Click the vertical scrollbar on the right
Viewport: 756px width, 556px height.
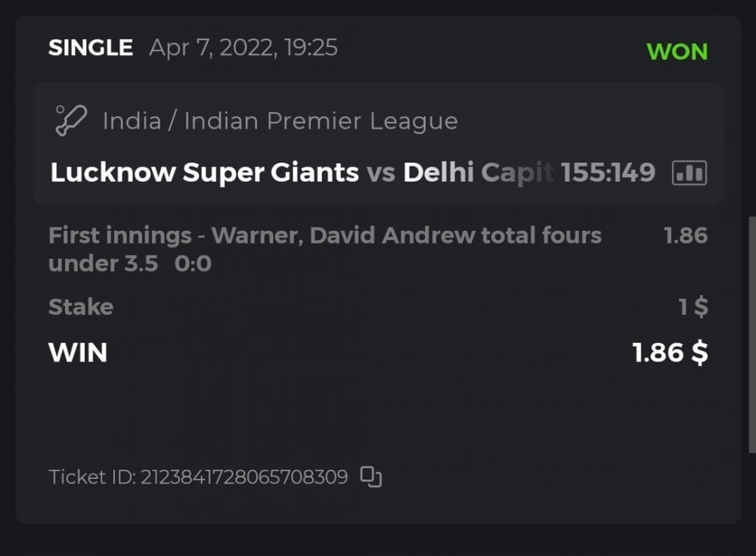coord(751,333)
